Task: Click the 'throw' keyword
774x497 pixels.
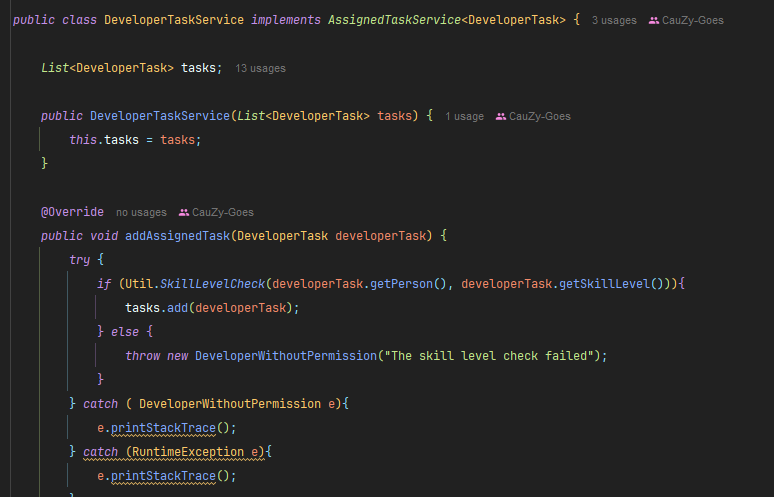Action: click(x=143, y=356)
